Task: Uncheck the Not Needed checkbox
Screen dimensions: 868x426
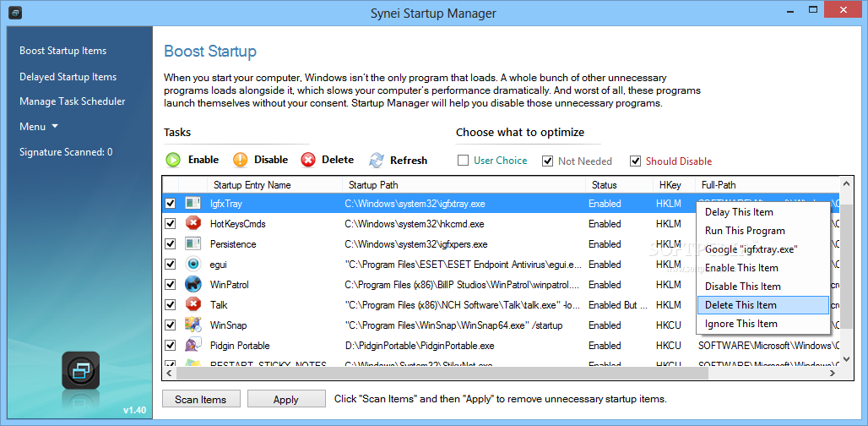Action: pyautogui.click(x=547, y=161)
